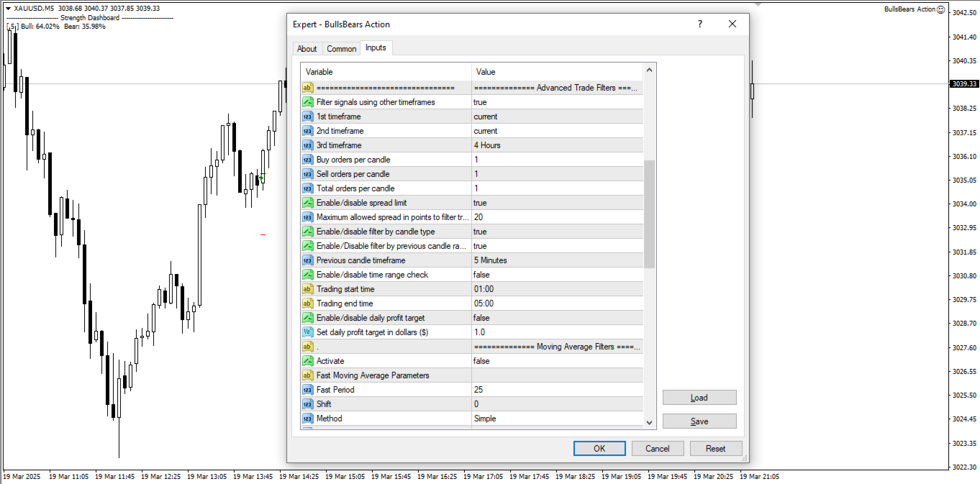
Task: Click the boolean icon of 'Enable/disable spread limit'
Action: [x=307, y=203]
